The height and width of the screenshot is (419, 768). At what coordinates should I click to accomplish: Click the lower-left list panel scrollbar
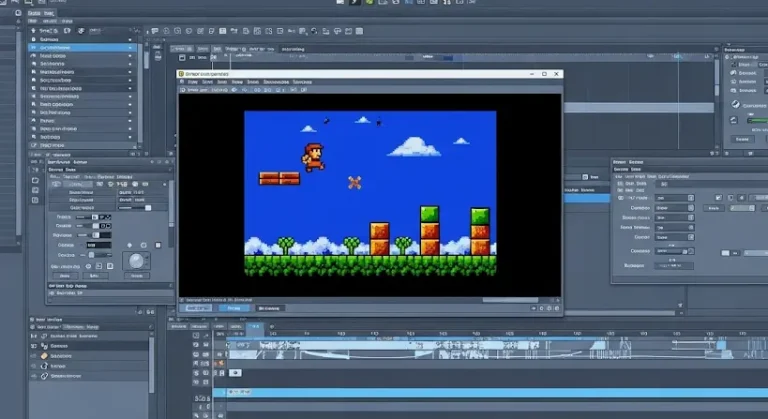coord(151,363)
